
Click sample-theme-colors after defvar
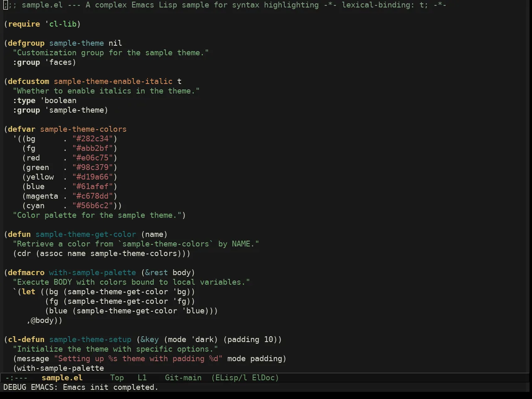[x=83, y=129]
